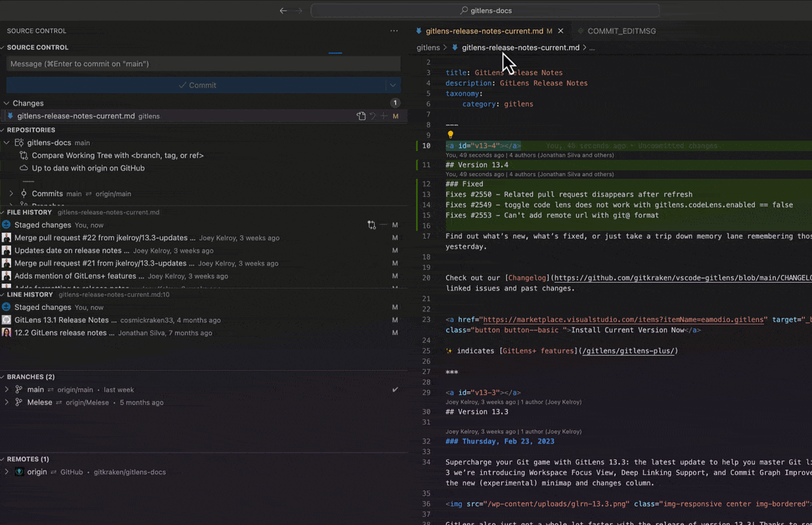Stage the changed file with plus icon
The width and height of the screenshot is (812, 525).
(384, 116)
